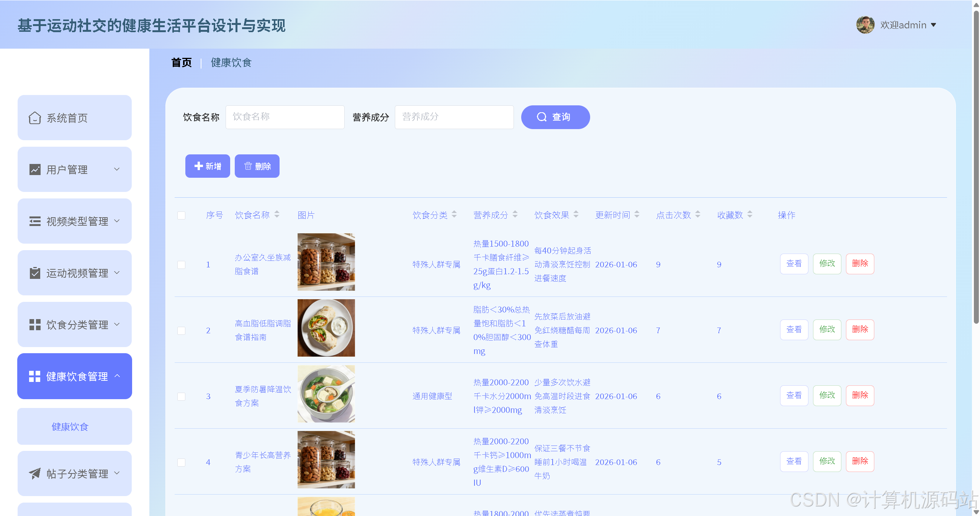Viewport: 980px width, 516px height.
Task: Go to 首页 breadcrumb
Action: point(182,62)
